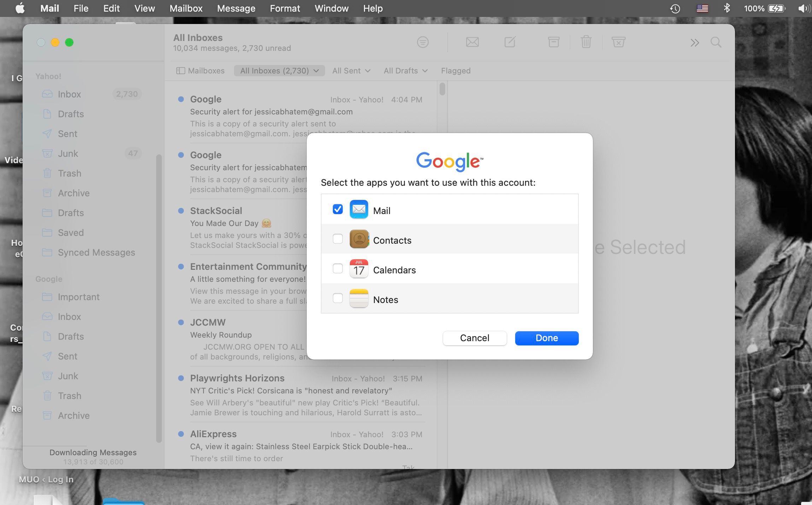Image resolution: width=812 pixels, height=505 pixels.
Task: Tick the Notes checkbox
Action: click(x=337, y=298)
